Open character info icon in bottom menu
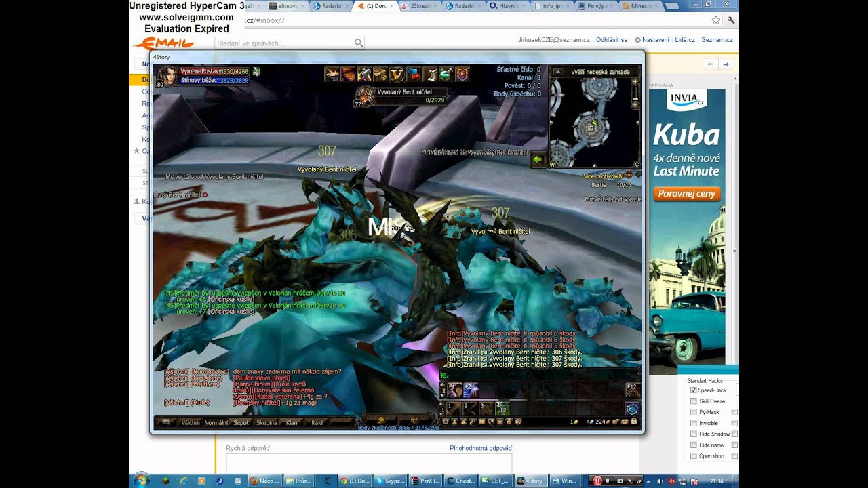 tap(454, 422)
